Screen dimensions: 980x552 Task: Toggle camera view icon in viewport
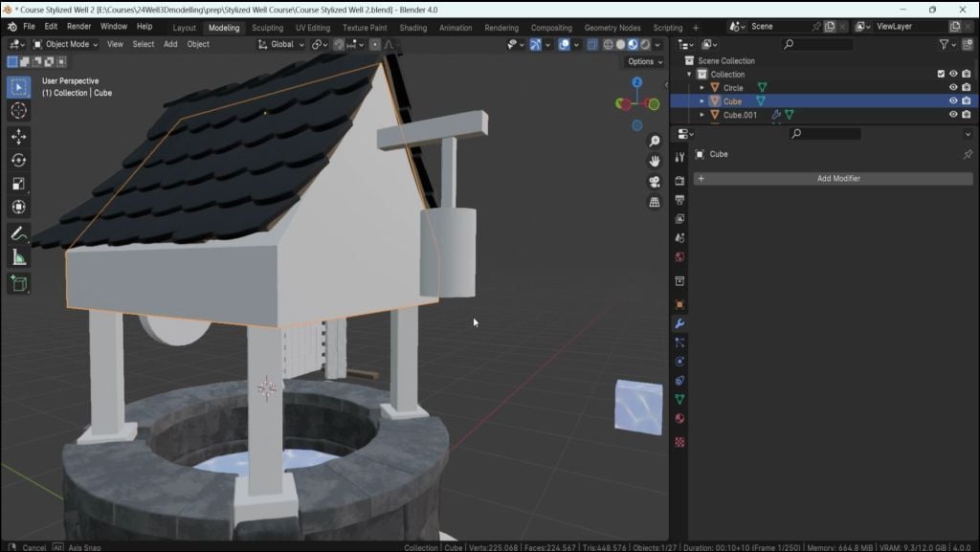pos(655,182)
